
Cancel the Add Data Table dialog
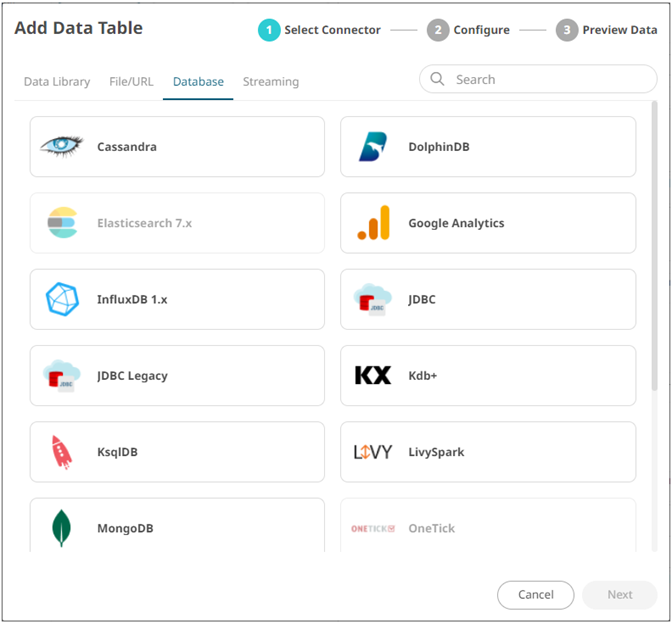pos(536,595)
